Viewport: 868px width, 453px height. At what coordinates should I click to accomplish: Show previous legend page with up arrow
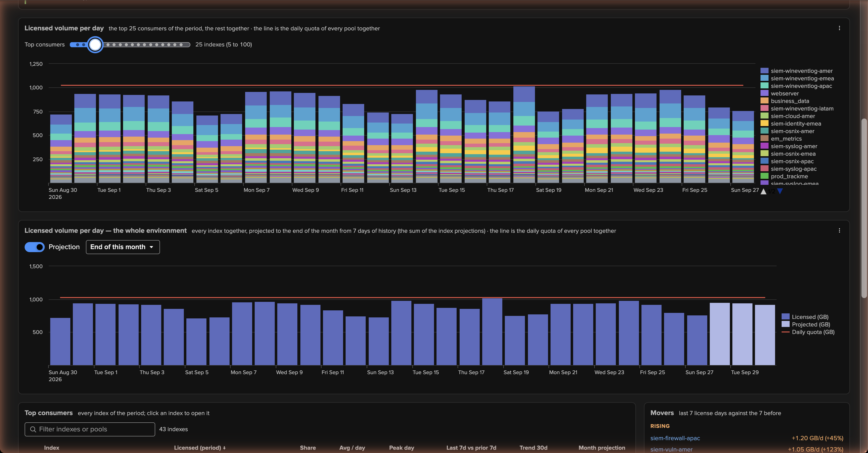(x=764, y=191)
